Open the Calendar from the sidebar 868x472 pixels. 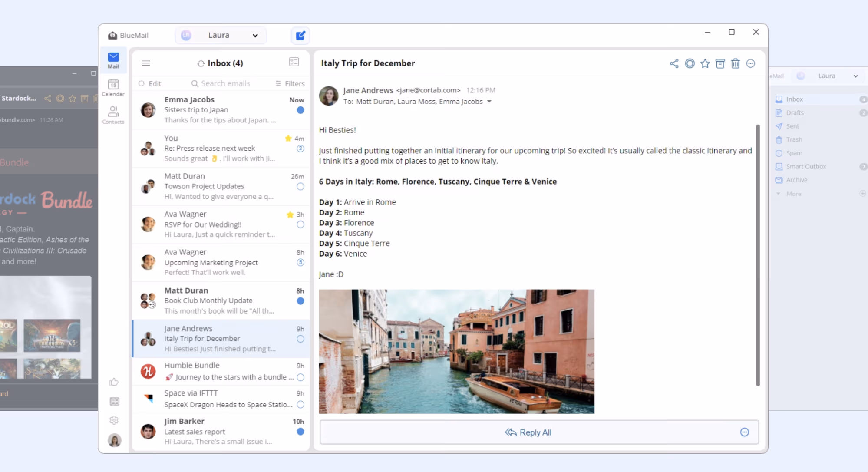click(113, 87)
